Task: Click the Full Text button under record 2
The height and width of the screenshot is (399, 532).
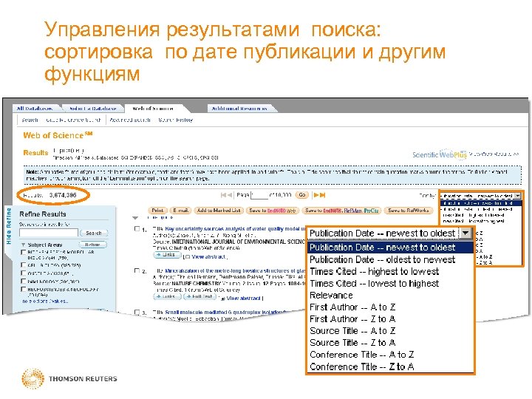Action: tap(200, 297)
